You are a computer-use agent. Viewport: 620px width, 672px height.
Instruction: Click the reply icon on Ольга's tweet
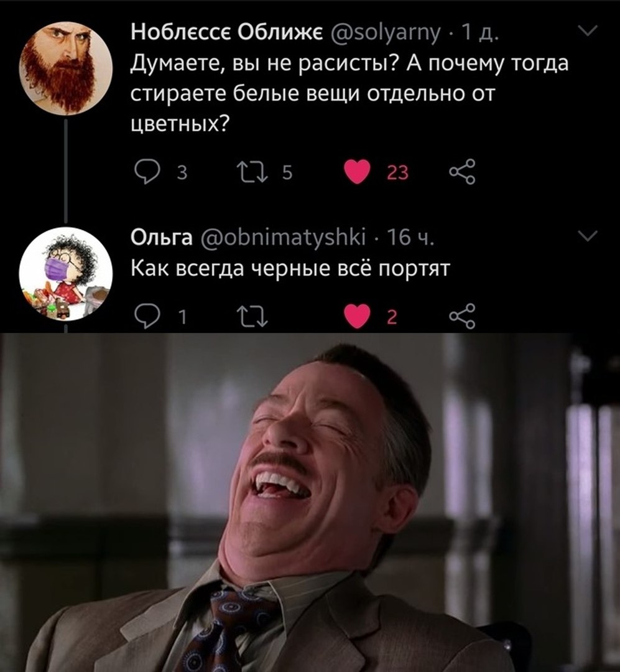point(147,317)
